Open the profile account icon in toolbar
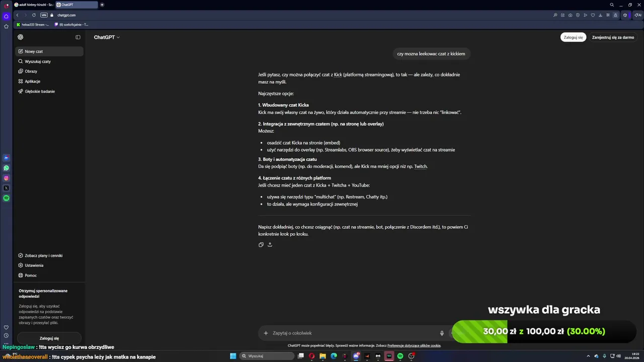This screenshot has height=362, width=644. click(x=615, y=15)
